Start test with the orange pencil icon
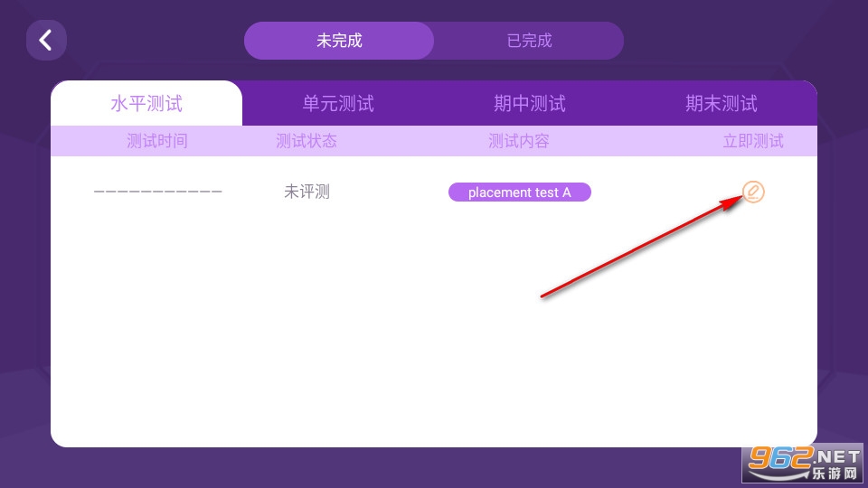 coord(753,192)
